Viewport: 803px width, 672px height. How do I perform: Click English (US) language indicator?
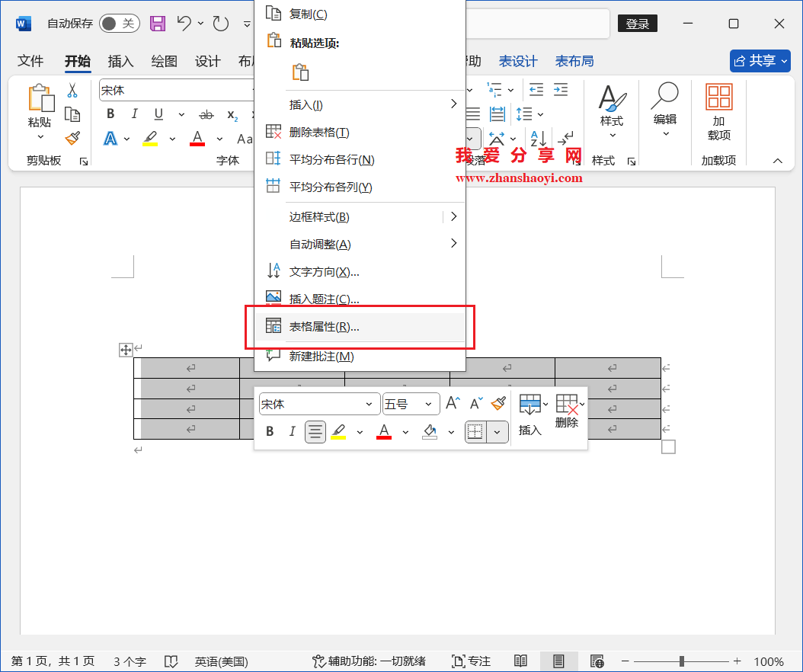[221, 661]
